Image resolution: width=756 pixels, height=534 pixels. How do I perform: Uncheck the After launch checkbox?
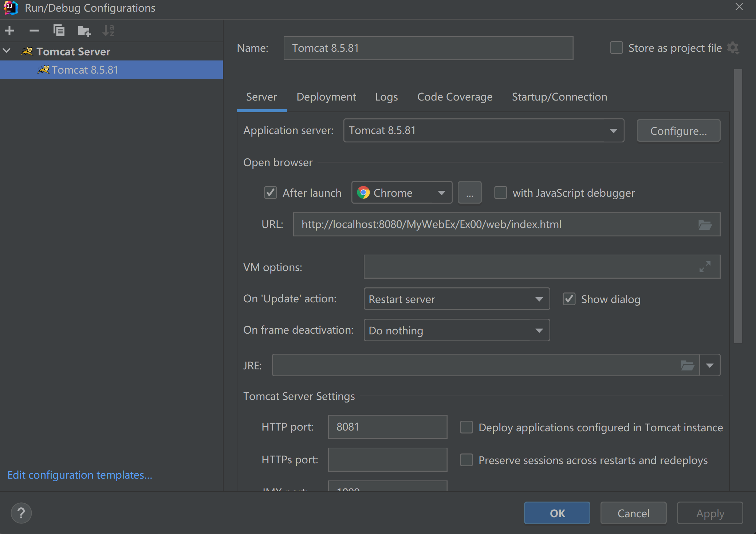270,193
